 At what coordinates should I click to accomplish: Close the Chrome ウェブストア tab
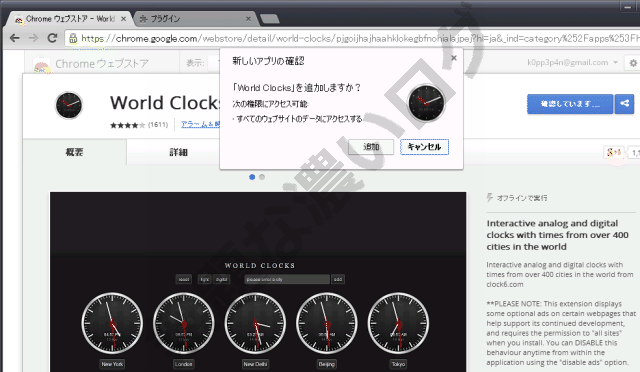click(x=123, y=19)
